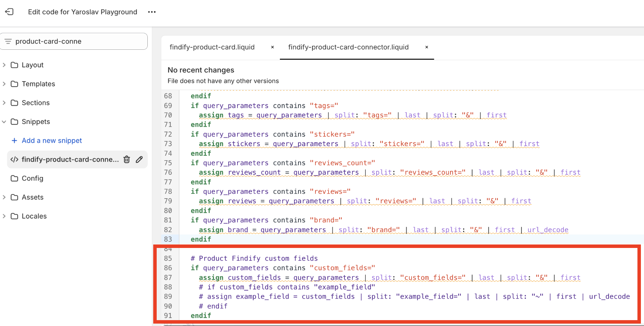Click the code file icon of findify snippet
Image resolution: width=644 pixels, height=326 pixels.
14,160
